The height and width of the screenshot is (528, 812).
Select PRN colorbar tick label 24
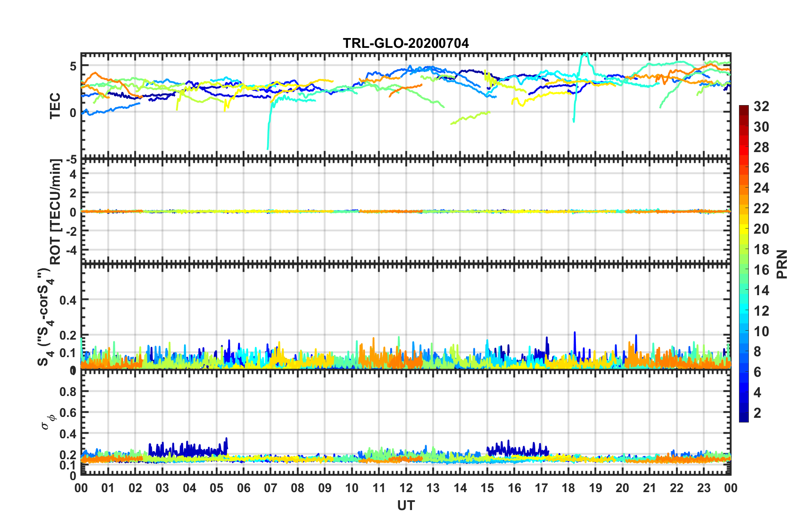tap(761, 188)
